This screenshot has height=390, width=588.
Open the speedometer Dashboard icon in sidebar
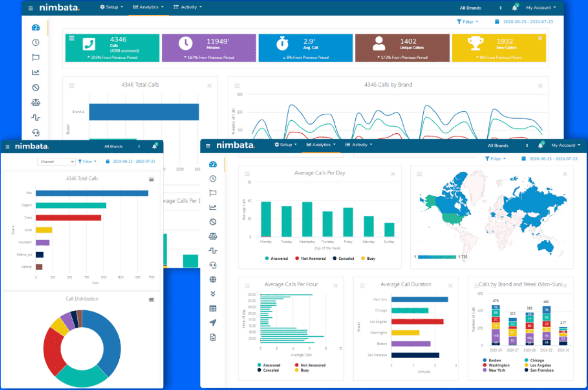[x=213, y=164]
